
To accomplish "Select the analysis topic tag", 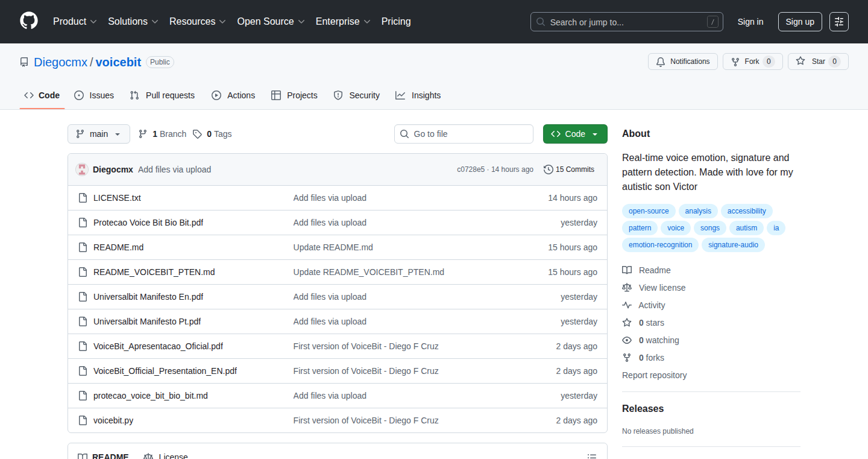I will pyautogui.click(x=698, y=211).
